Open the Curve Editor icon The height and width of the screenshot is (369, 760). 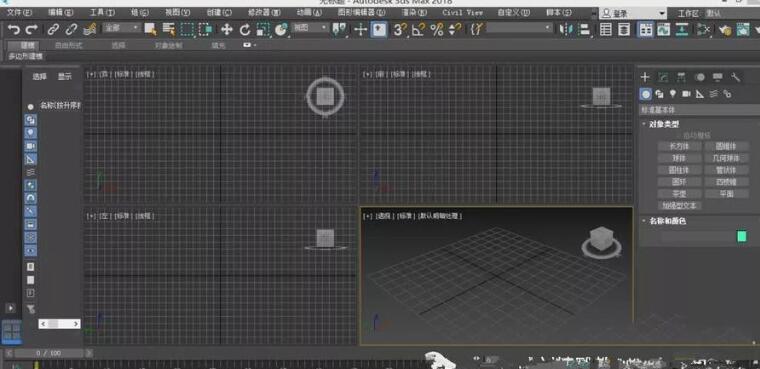(663, 30)
